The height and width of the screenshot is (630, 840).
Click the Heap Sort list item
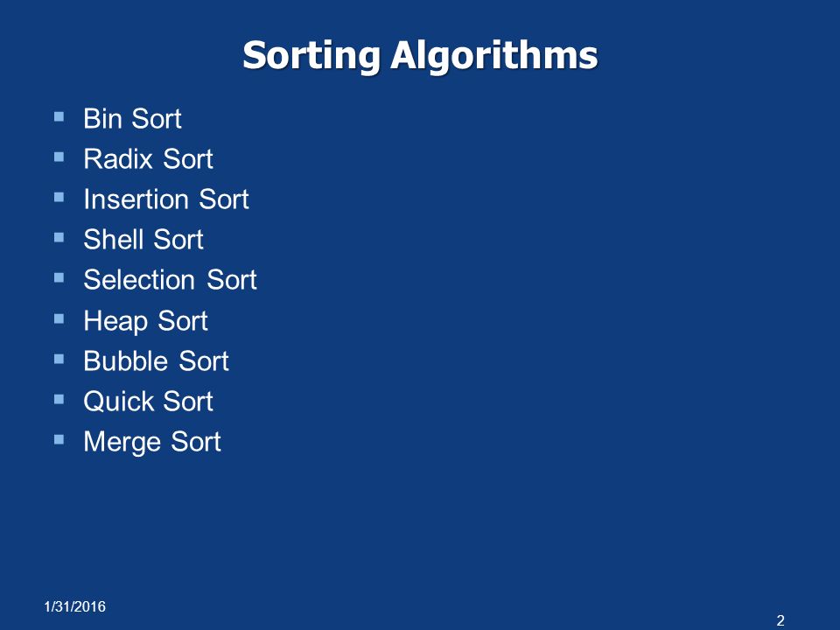pos(146,321)
